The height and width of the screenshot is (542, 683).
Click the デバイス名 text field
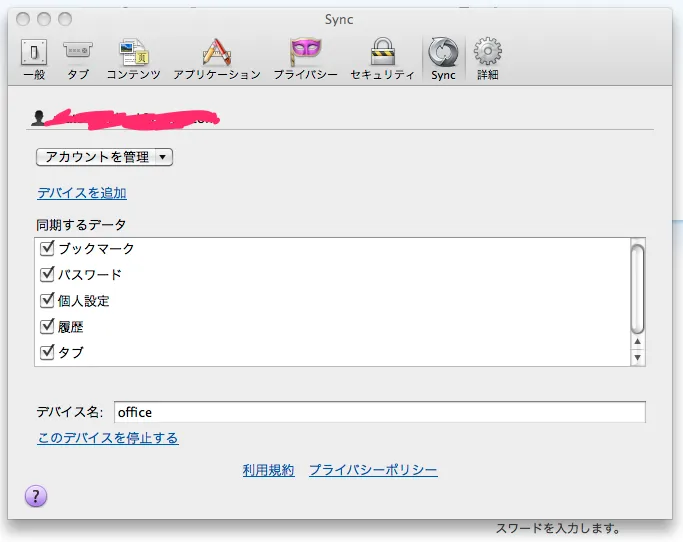coord(379,412)
